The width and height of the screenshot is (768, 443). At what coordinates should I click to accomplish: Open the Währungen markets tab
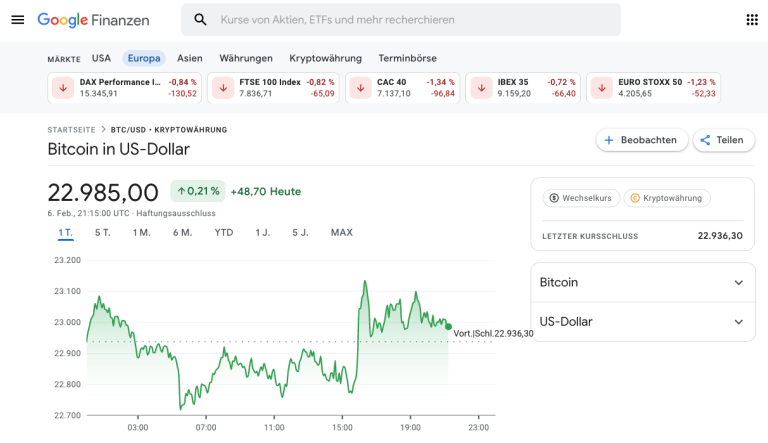(246, 58)
